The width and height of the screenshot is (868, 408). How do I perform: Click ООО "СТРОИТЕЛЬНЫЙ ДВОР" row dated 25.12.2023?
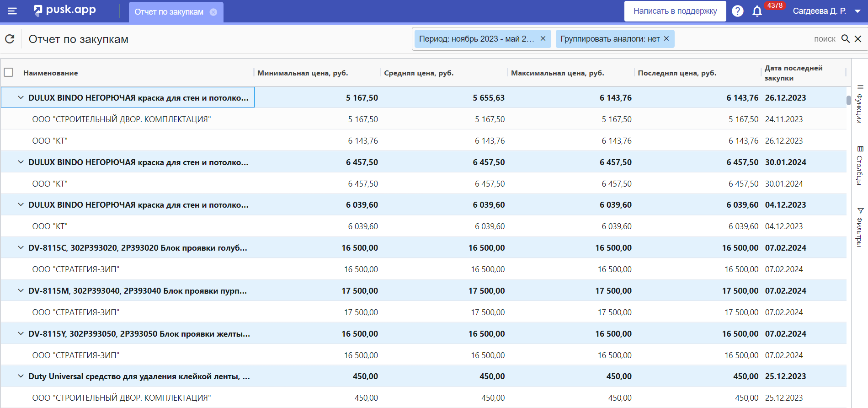[x=423, y=397]
